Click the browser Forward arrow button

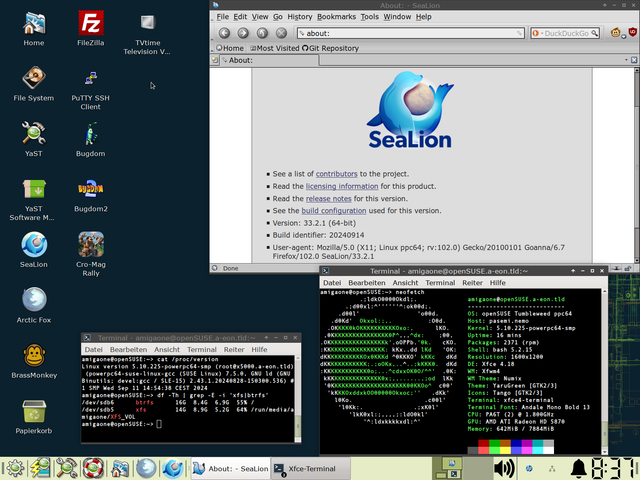(243, 33)
